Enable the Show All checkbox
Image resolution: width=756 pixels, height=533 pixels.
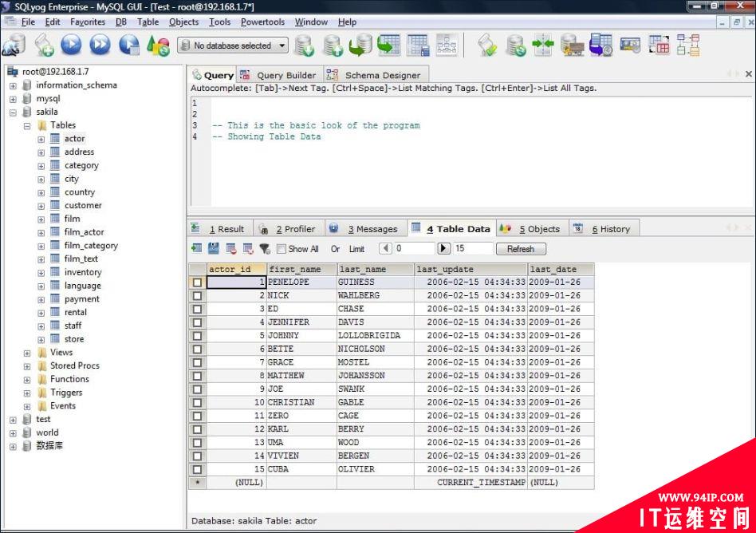[x=281, y=249]
